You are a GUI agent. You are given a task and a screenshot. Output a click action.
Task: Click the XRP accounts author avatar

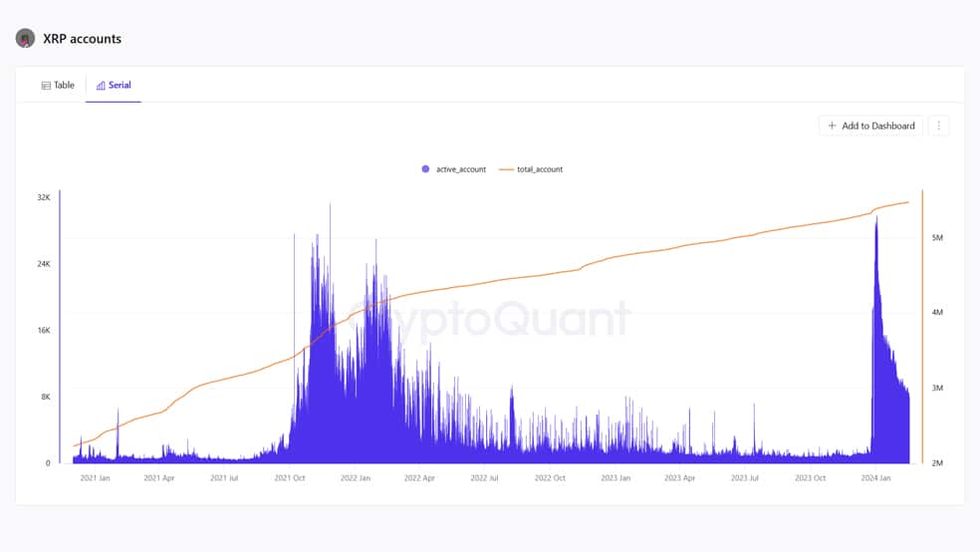tap(25, 38)
